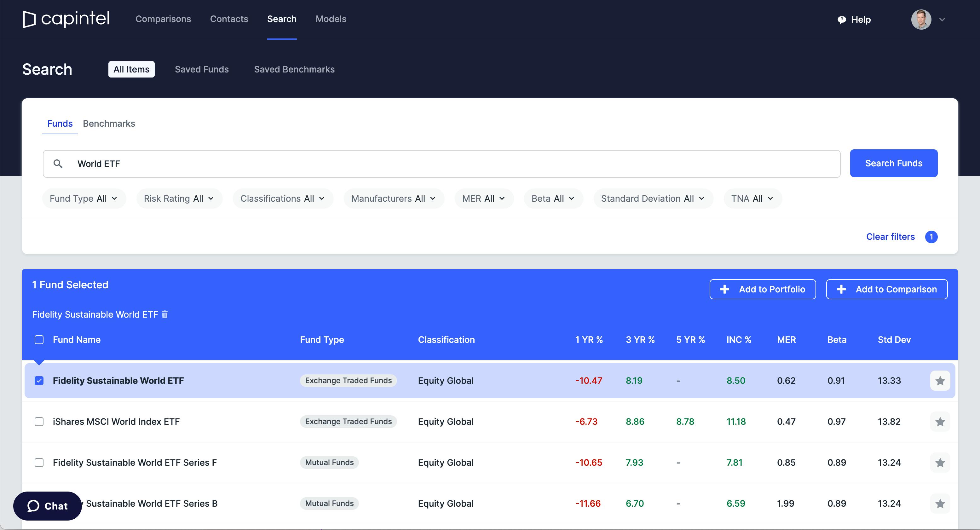Click the capintel logo

[66, 20]
